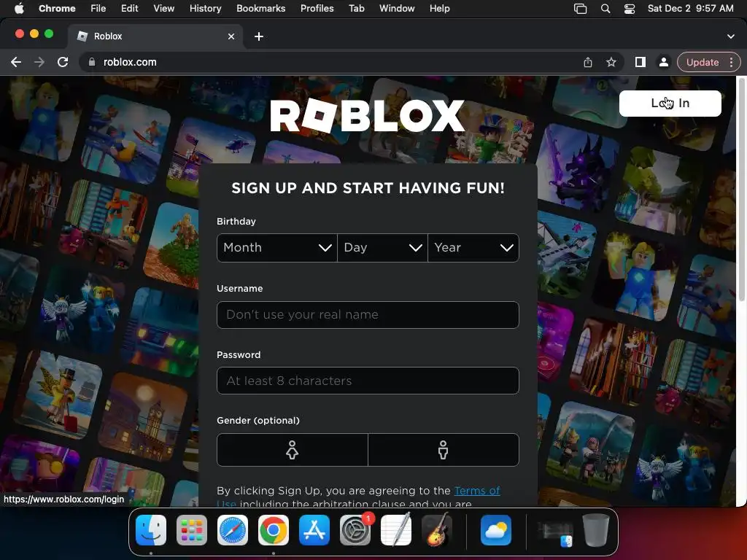
Task: Open Chrome from the dock
Action: pyautogui.click(x=274, y=530)
